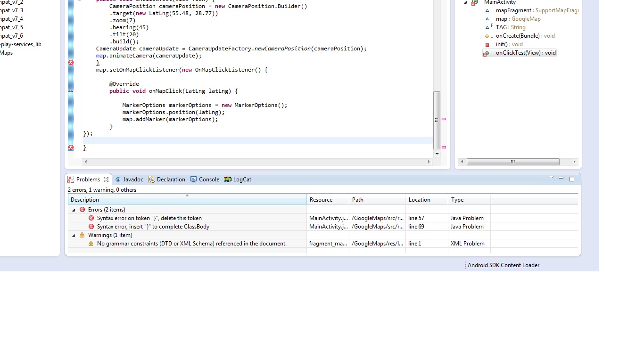Place cursor on the @Override annotation
The image size is (644, 343).
point(124,84)
